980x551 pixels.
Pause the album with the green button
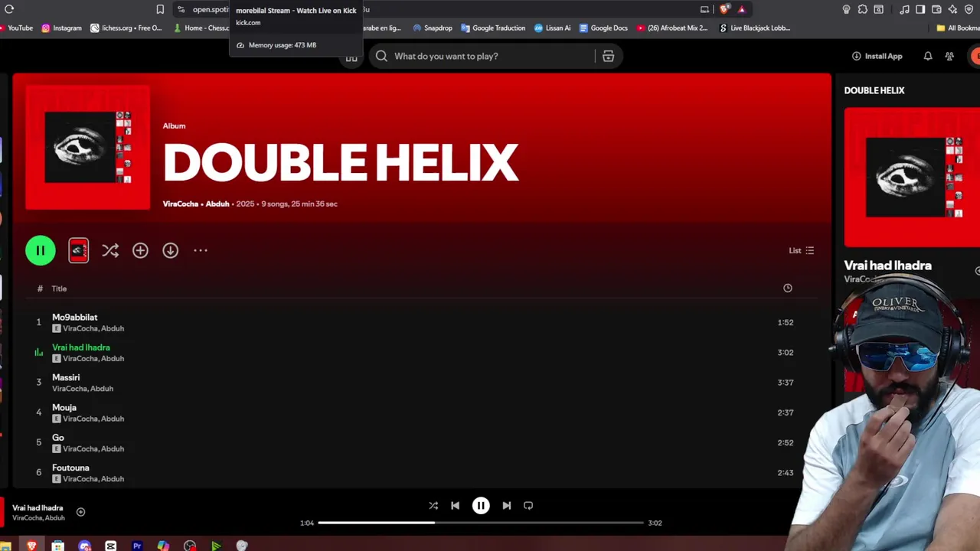41,250
